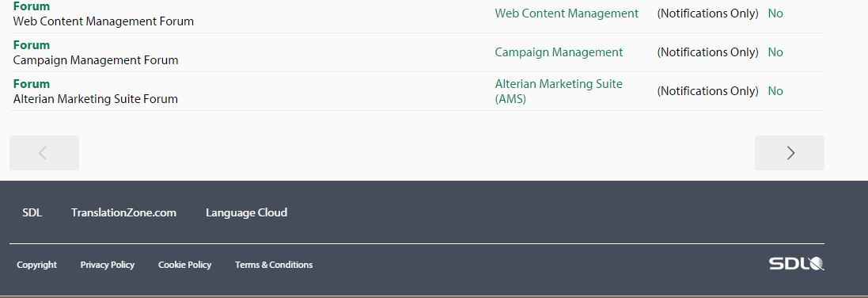868x298 pixels.
Task: Open SDL link in footer
Action: (x=32, y=212)
